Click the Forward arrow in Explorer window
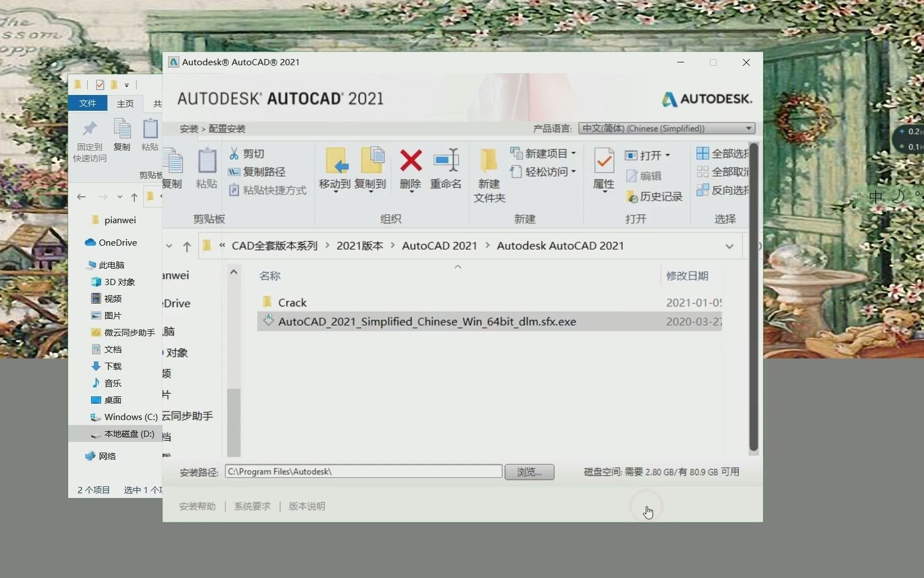The width and height of the screenshot is (924, 578). [102, 197]
